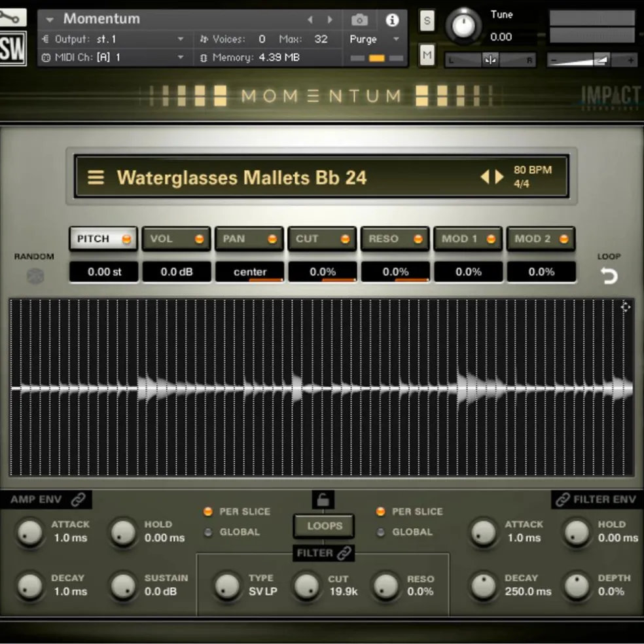Select the PAN tab
This screenshot has width=644, height=644.
point(249,239)
